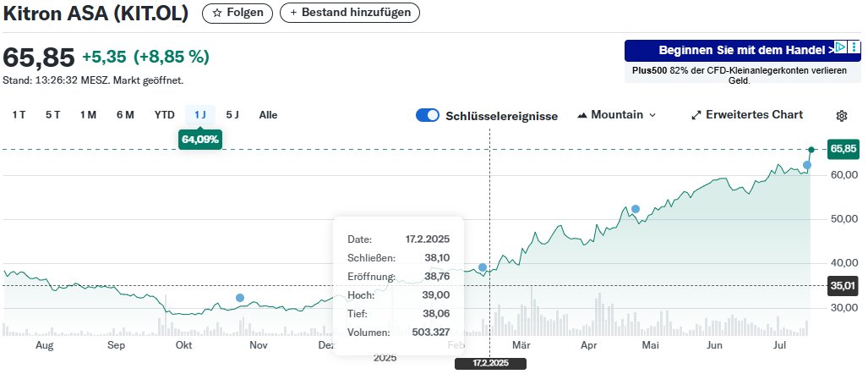Select the 1 T time range
This screenshot has height=374, width=868.
19,115
